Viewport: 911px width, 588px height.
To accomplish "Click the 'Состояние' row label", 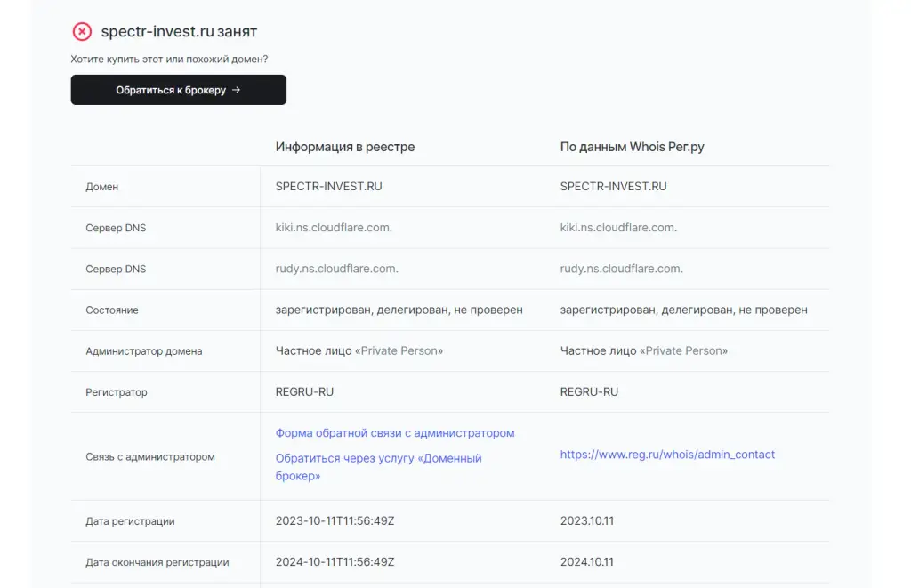I will tap(112, 310).
